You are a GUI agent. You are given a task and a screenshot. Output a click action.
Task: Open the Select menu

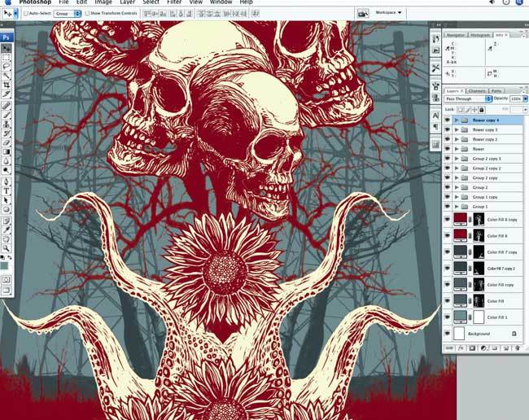[151, 2]
